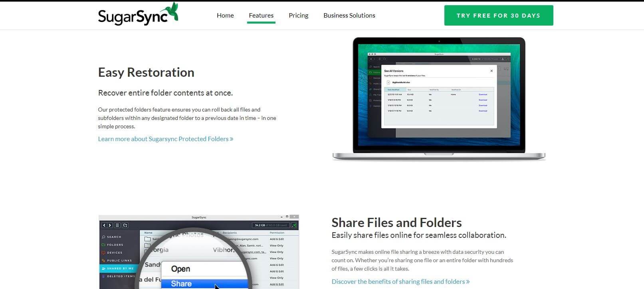
Task: Close the See All Versions dialog
Action: point(491,71)
